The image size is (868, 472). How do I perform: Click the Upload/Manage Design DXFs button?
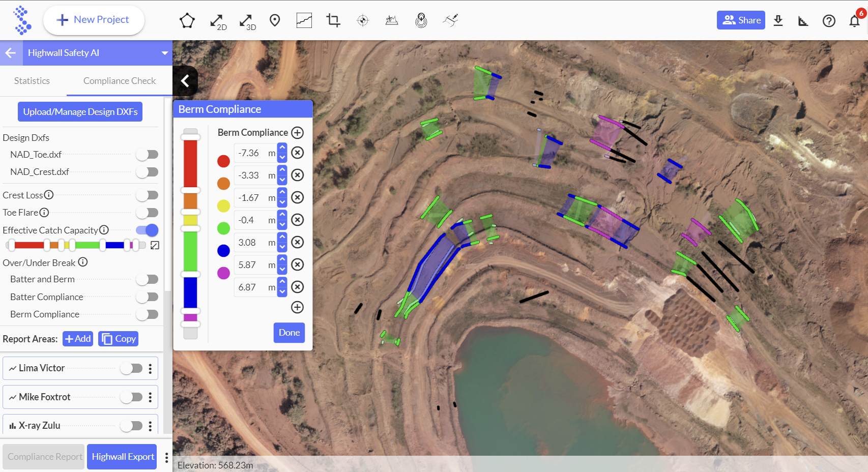tap(80, 112)
